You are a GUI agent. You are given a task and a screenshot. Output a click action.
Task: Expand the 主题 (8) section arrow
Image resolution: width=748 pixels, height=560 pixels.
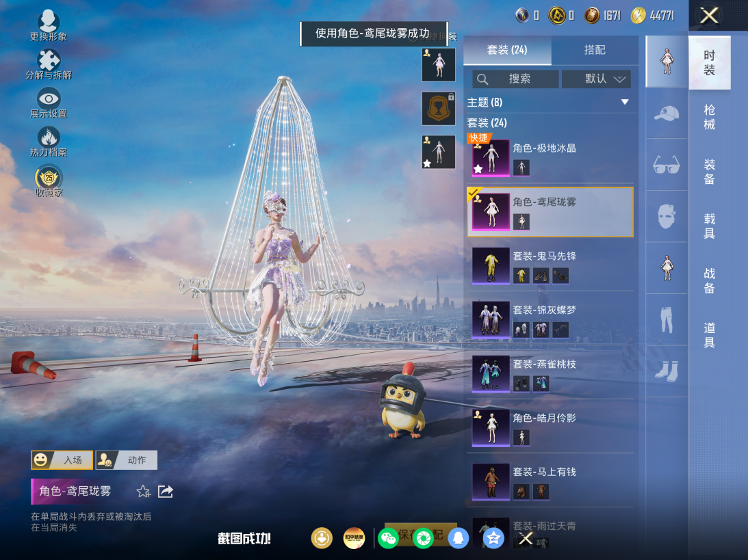click(x=624, y=102)
